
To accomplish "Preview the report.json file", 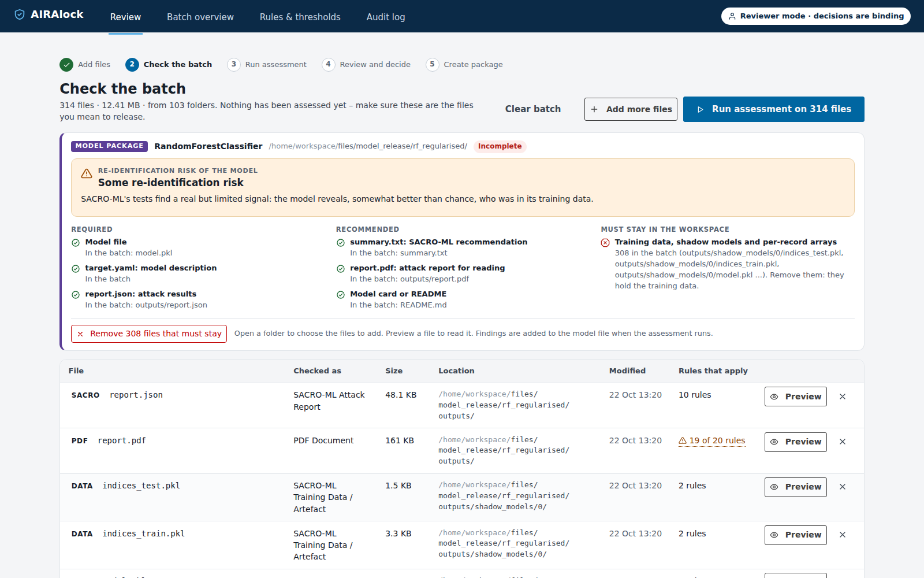I will (x=795, y=397).
